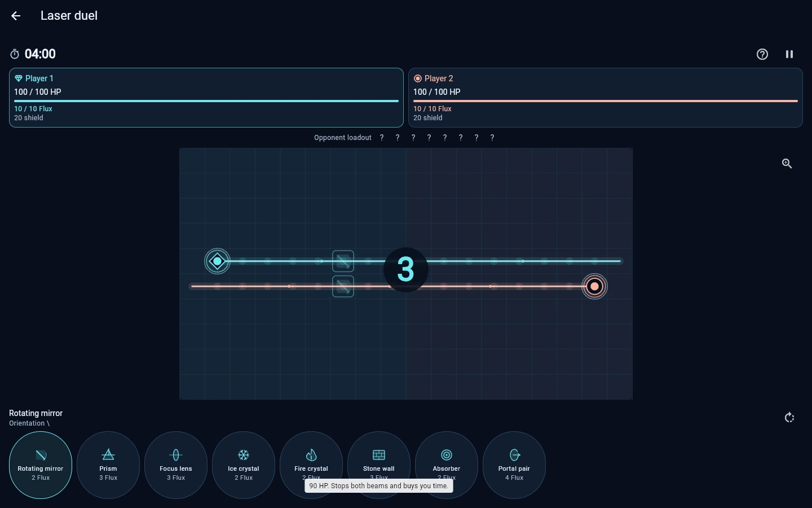The width and height of the screenshot is (812, 508).
Task: Select the Absorber piece
Action: click(x=447, y=465)
